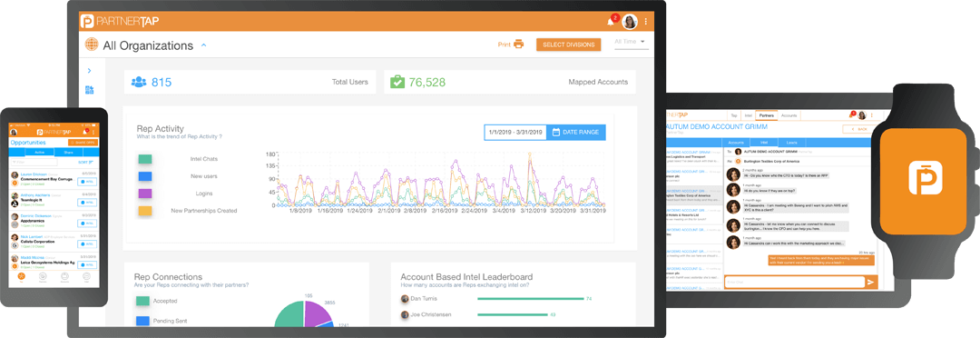The height and width of the screenshot is (338, 980).
Task: Click the globe icon beside All Organizations
Action: point(92,45)
